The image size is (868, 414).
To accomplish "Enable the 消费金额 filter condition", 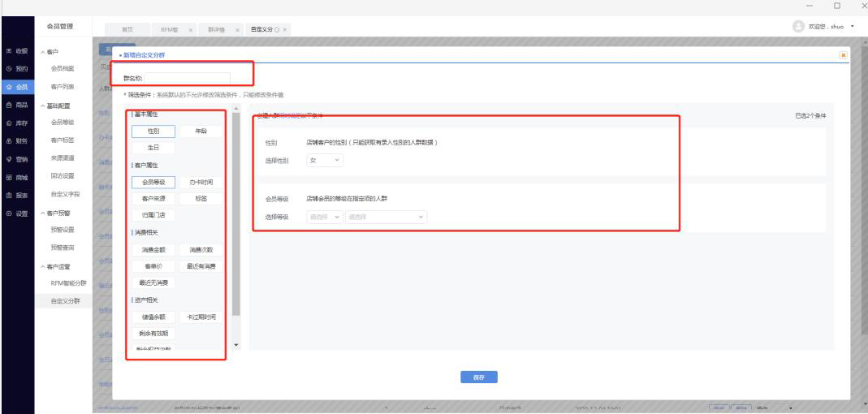I will coord(153,250).
